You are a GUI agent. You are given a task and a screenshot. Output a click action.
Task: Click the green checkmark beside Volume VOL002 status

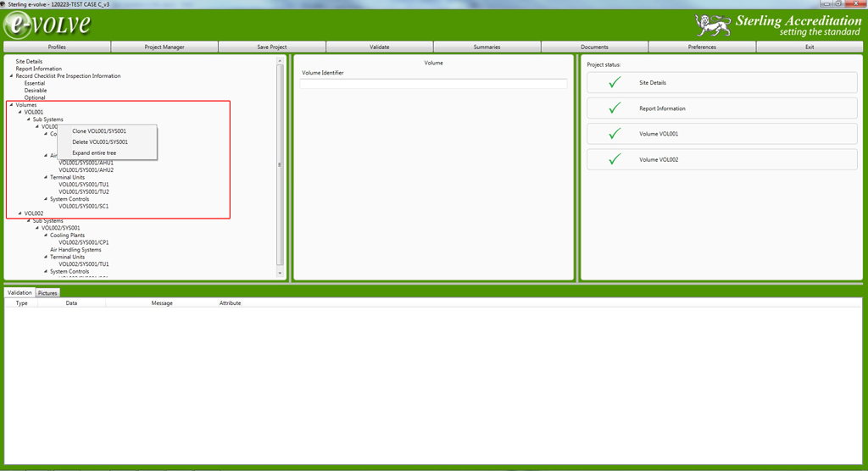[x=615, y=159]
